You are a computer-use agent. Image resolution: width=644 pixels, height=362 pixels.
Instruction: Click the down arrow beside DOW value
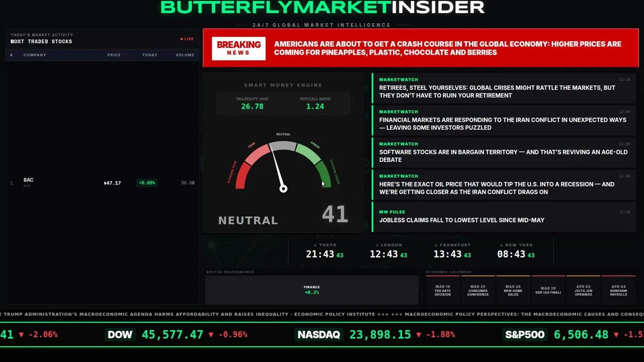coord(211,334)
